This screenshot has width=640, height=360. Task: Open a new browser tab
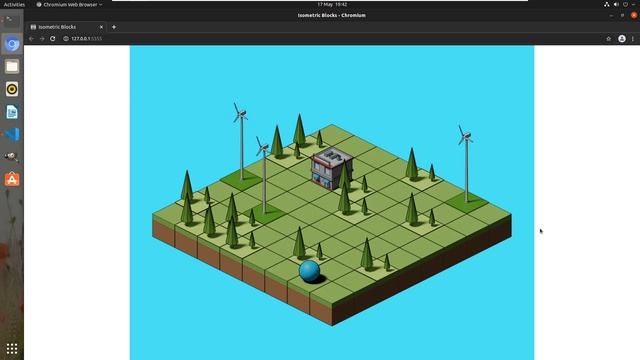pyautogui.click(x=114, y=27)
